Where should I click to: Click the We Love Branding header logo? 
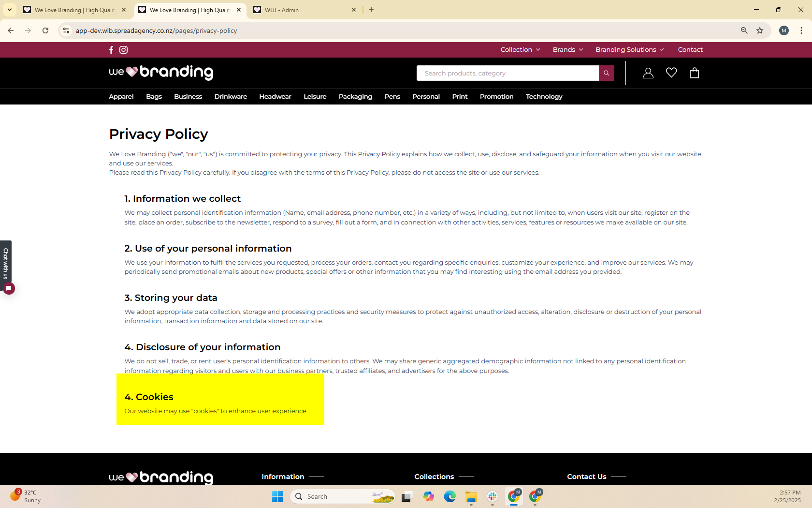161,73
